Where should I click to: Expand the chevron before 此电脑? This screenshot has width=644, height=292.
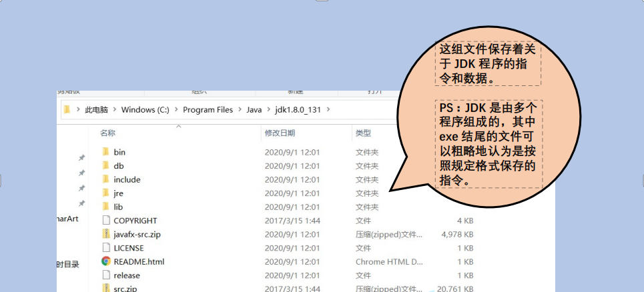point(78,110)
